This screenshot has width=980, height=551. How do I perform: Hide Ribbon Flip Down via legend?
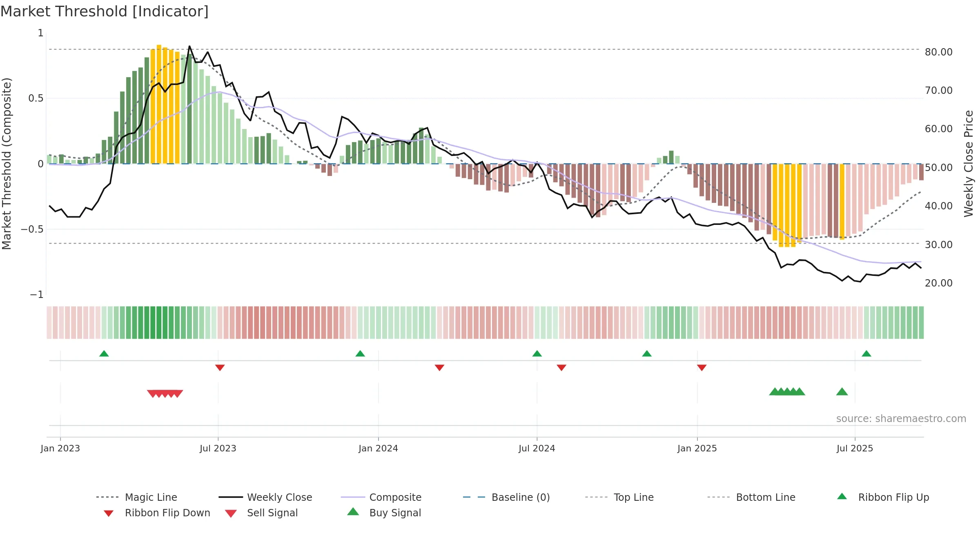pos(156,513)
